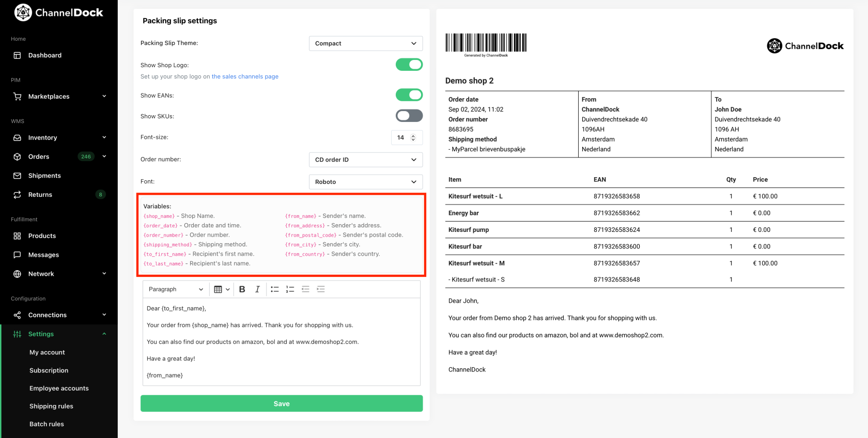Expand the Orders submenu chevron
Image resolution: width=868 pixels, height=438 pixels.
coord(104,157)
